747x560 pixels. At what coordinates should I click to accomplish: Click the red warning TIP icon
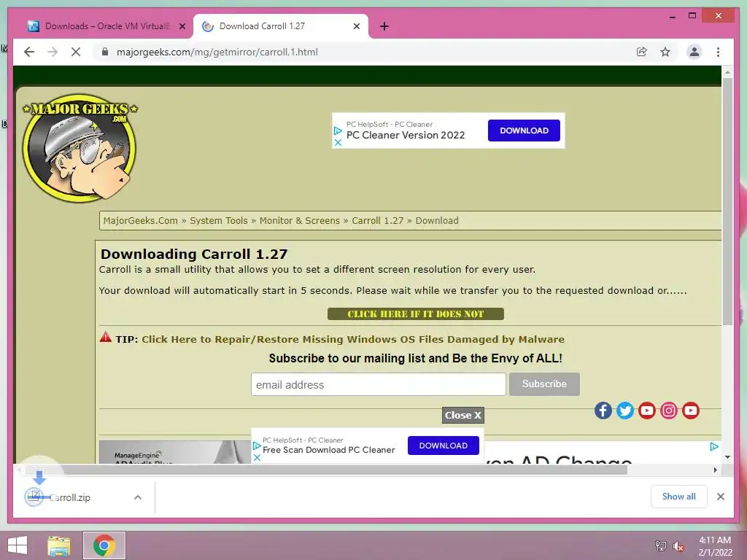(x=105, y=337)
